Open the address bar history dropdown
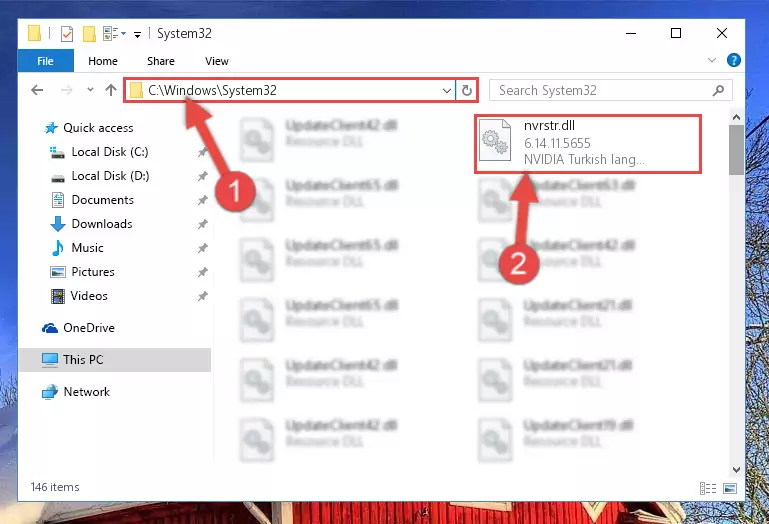Viewport: 769px width, 524px height. point(447,91)
